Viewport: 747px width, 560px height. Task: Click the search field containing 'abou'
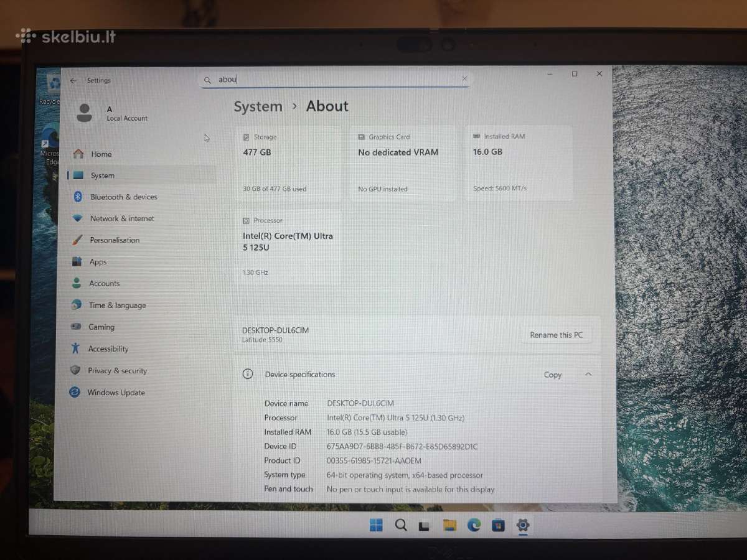(x=336, y=80)
